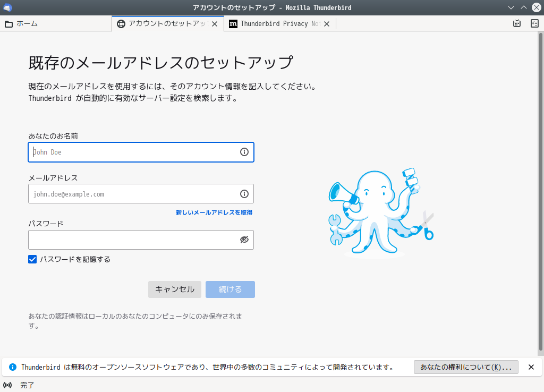
Task: Switch to the ホーム tab
Action: [56, 23]
